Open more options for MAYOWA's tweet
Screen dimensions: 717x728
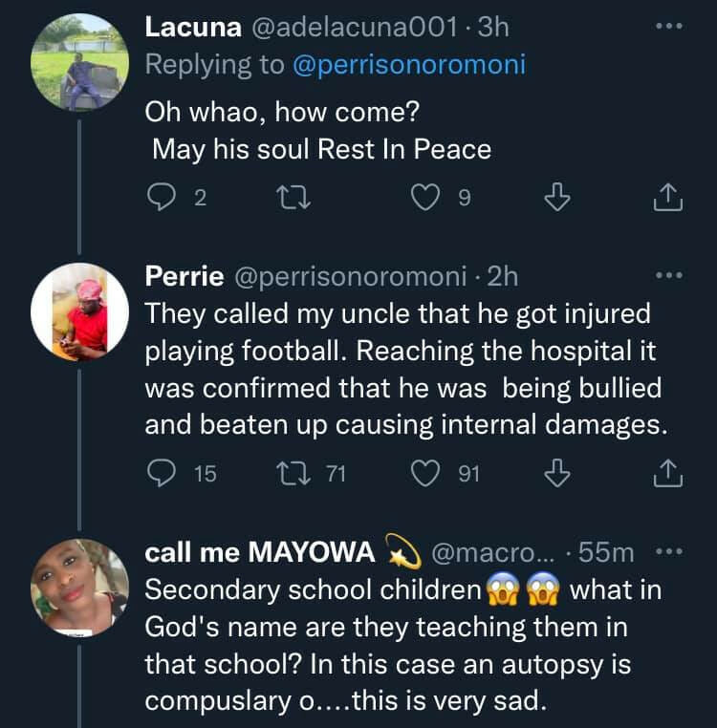click(x=669, y=552)
